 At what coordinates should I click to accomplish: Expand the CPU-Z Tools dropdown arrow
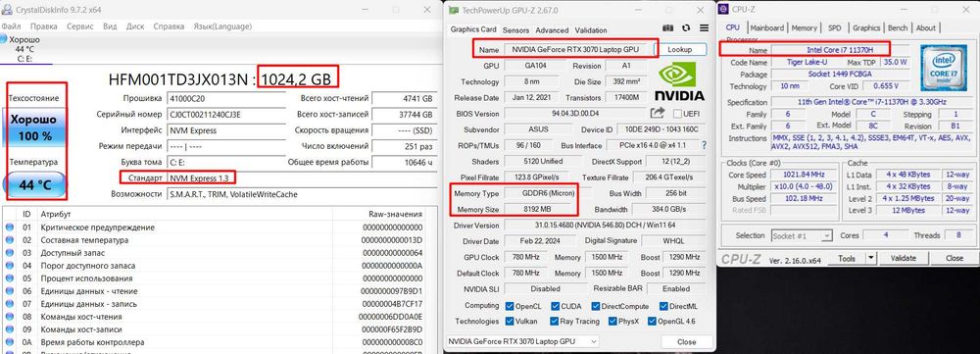click(x=870, y=258)
